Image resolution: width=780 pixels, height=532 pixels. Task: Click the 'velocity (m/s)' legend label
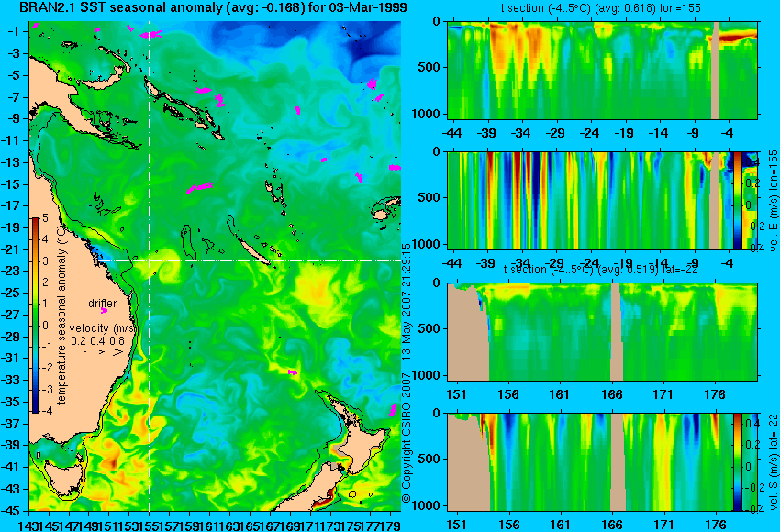(103, 327)
